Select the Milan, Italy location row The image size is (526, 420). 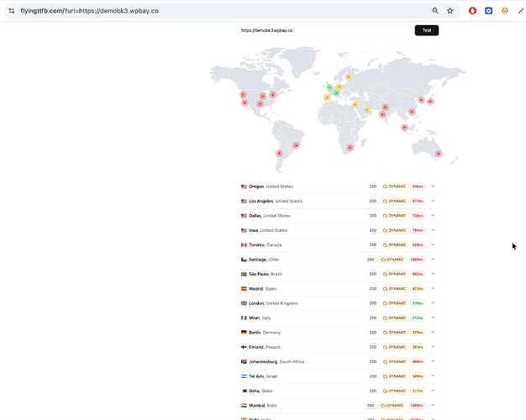[x=269, y=318]
